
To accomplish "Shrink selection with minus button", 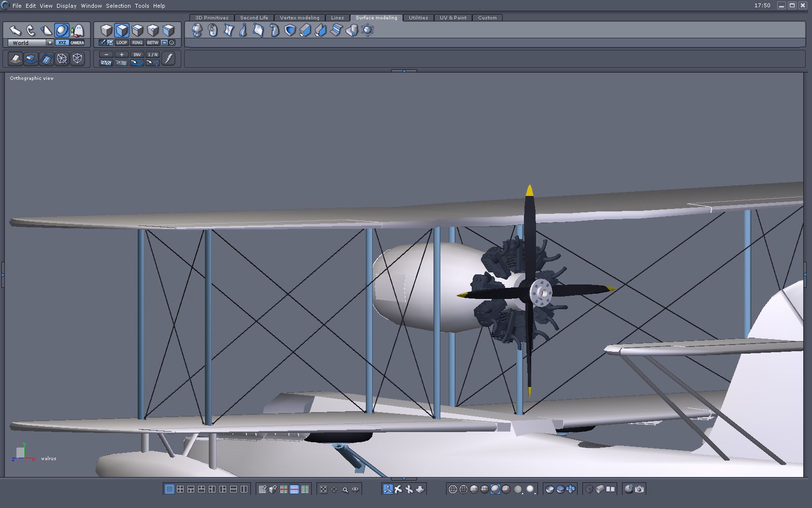I will [106, 55].
